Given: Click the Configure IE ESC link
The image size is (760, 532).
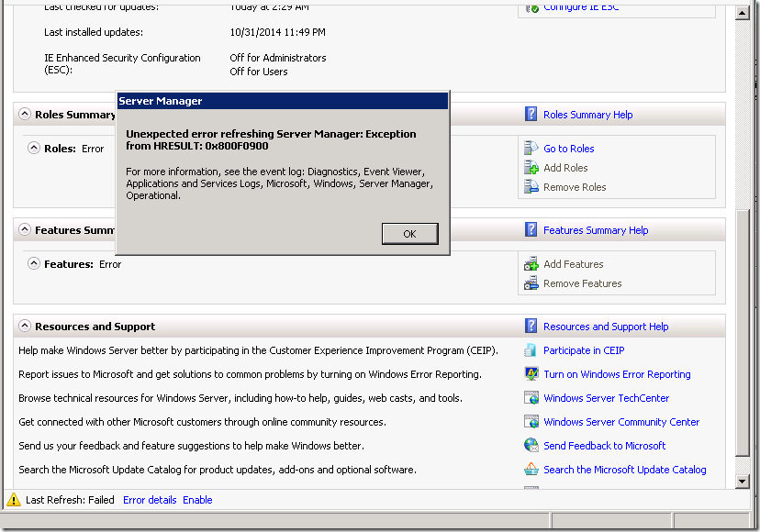Looking at the screenshot, I should click(581, 7).
